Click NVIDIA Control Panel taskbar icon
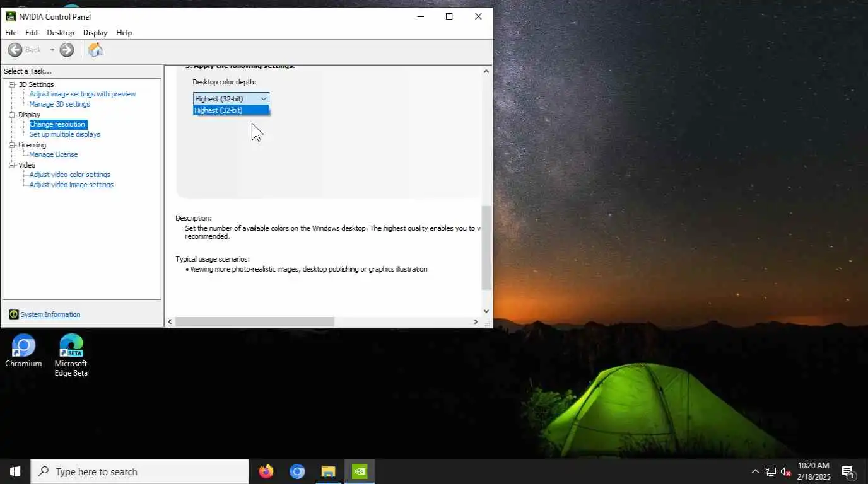This screenshot has width=868, height=484. pyautogui.click(x=360, y=471)
